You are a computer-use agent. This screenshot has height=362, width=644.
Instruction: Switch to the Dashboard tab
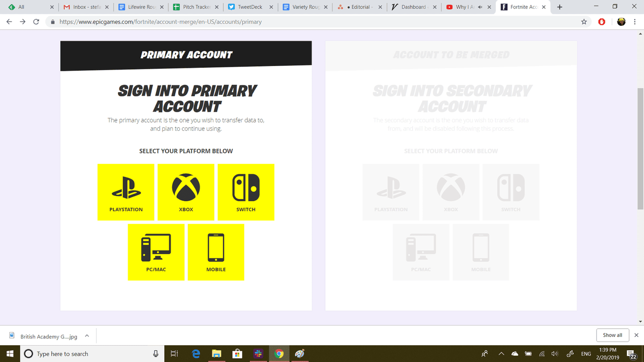(415, 7)
